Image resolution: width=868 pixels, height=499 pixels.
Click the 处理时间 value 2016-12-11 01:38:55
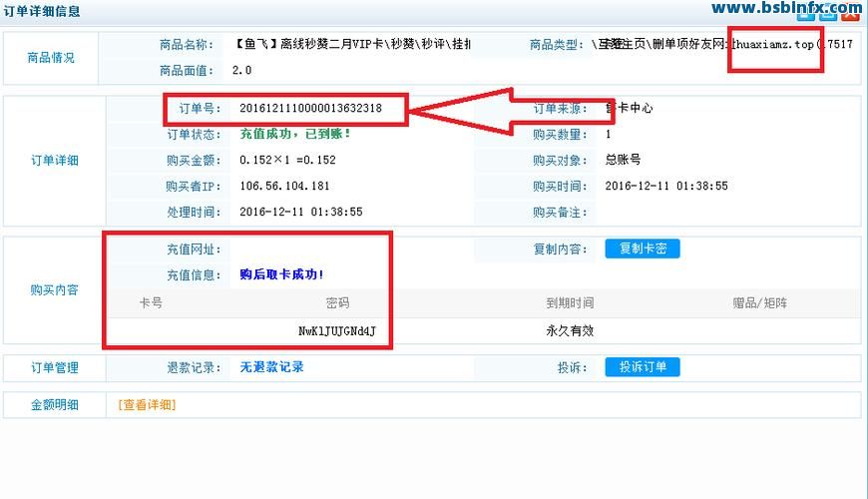click(300, 212)
